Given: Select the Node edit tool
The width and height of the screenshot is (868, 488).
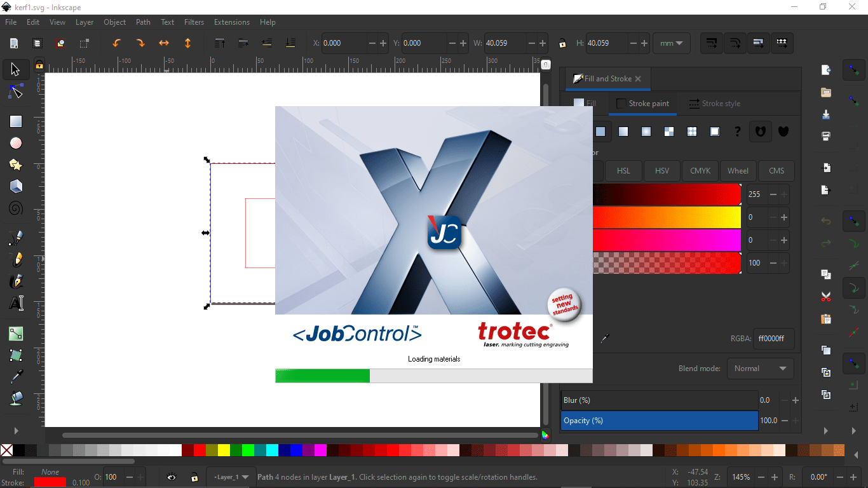Looking at the screenshot, I should [16, 92].
